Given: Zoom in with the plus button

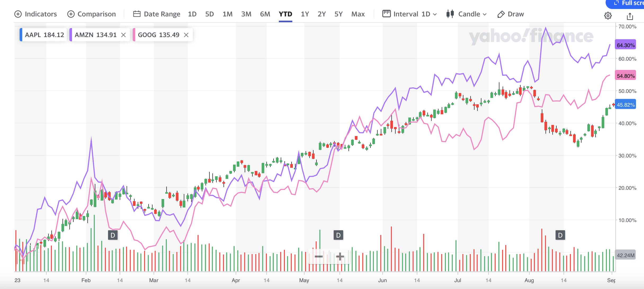Looking at the screenshot, I should (340, 256).
